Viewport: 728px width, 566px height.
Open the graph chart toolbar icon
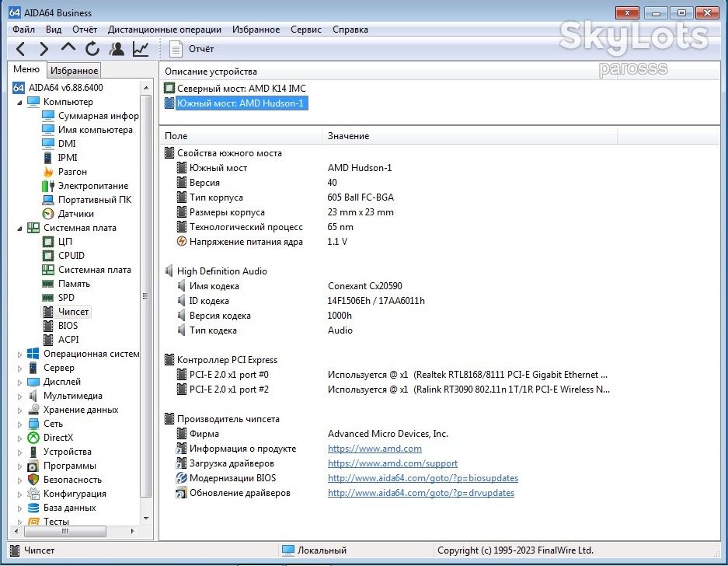pyautogui.click(x=141, y=49)
